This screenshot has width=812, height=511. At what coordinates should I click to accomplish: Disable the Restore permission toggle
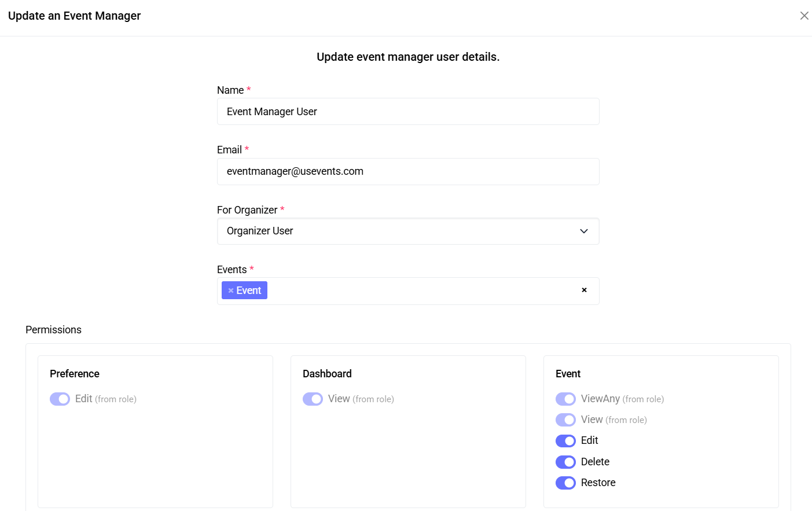point(565,482)
